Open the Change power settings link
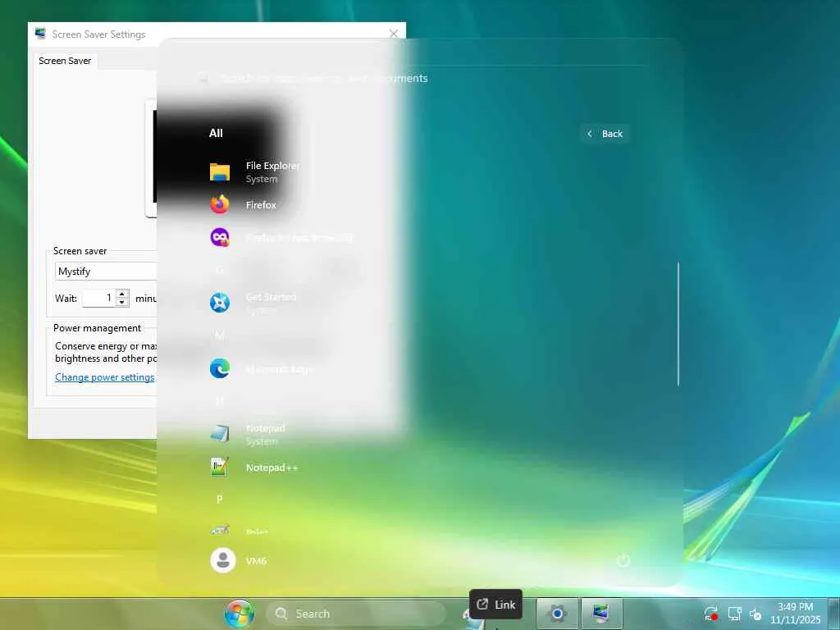This screenshot has height=630, width=840. 104,377
